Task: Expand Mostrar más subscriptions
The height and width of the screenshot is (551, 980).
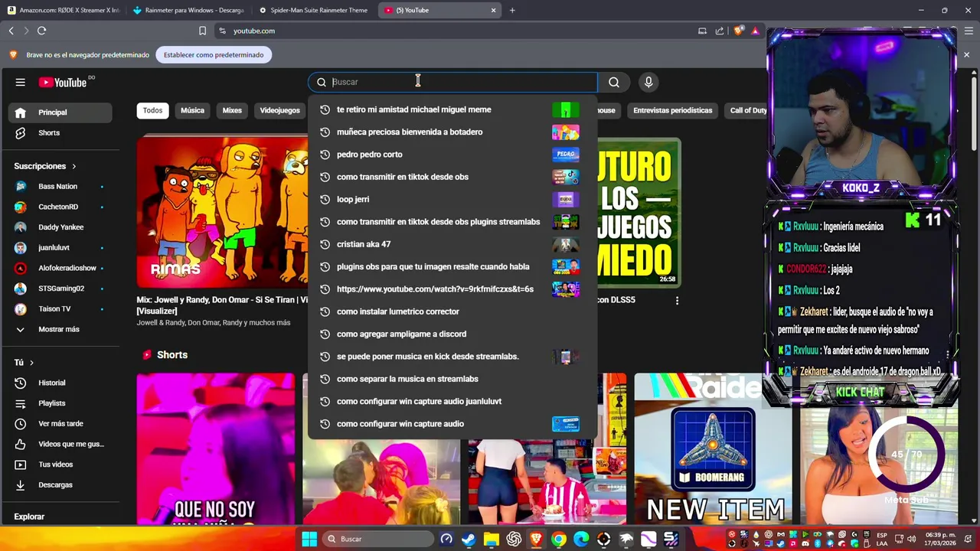Action: tap(60, 329)
